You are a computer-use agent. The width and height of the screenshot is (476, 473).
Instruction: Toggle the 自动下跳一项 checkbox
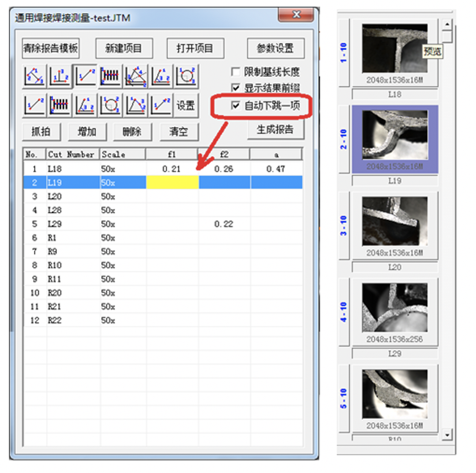pos(235,105)
